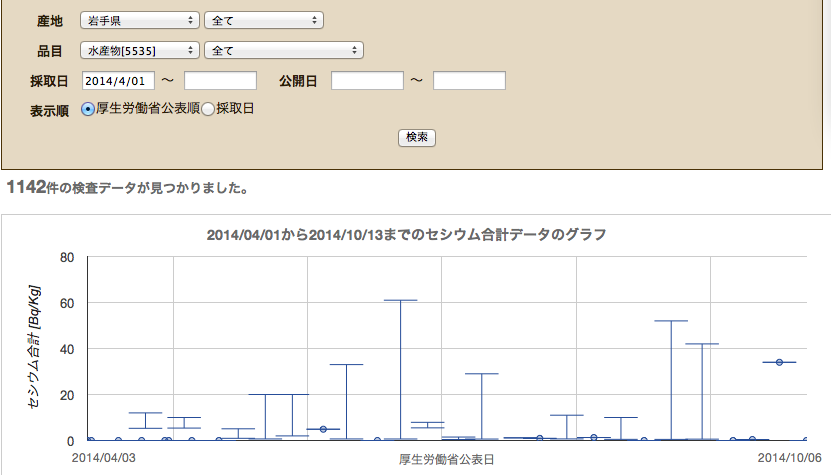Expand the 全て dropdown next to 品目

(x=283, y=50)
